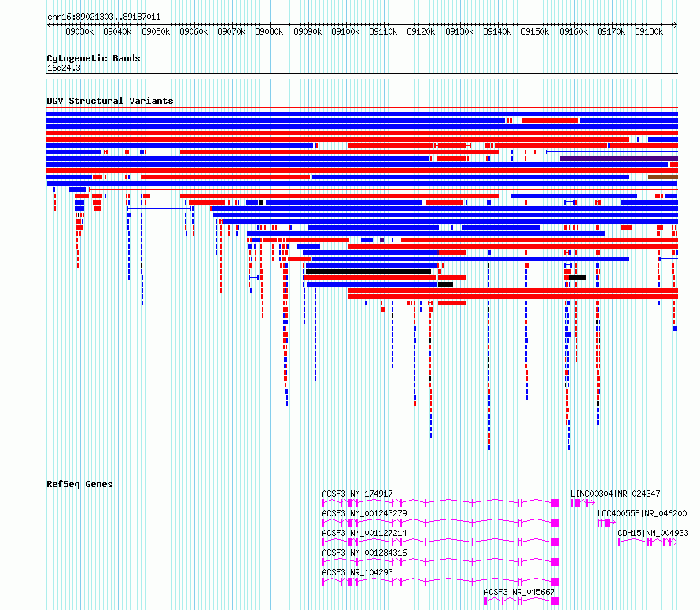Select the 89140k ruler tick label
This screenshot has height=610, width=700.
[x=497, y=31]
